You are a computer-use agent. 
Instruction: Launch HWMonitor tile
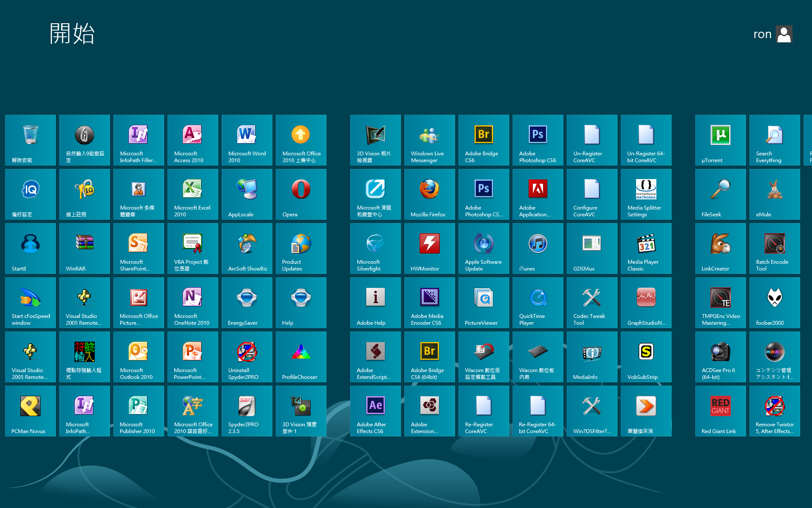(x=429, y=248)
